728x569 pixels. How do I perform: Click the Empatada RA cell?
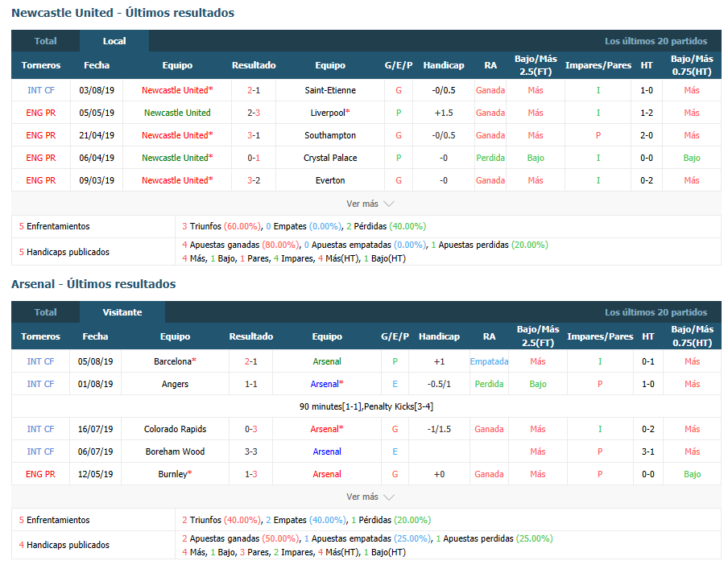click(489, 361)
